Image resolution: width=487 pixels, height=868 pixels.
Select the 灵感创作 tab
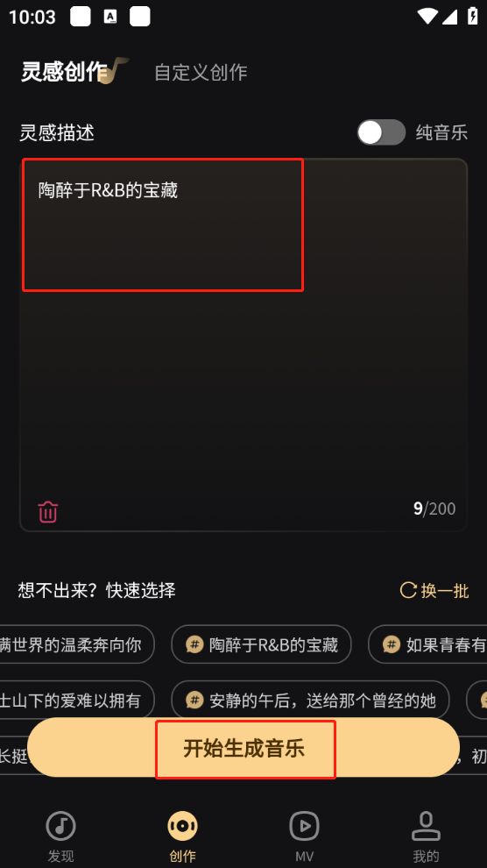tap(64, 71)
